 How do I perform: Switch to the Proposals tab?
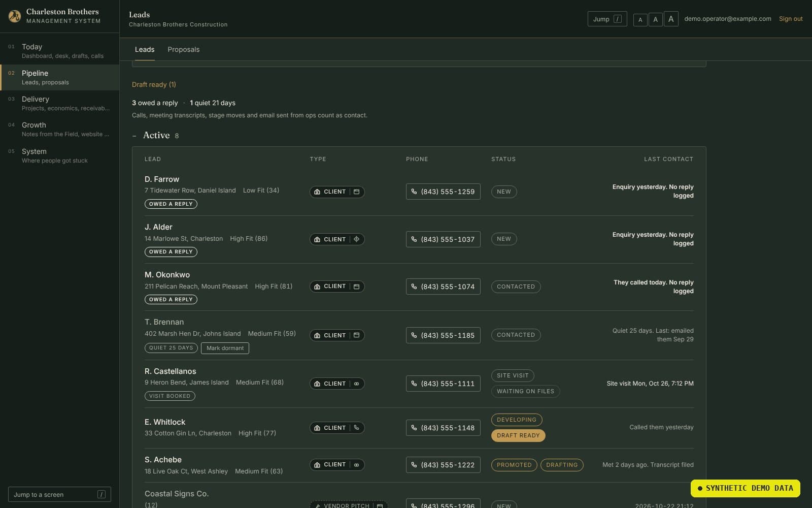(184, 49)
